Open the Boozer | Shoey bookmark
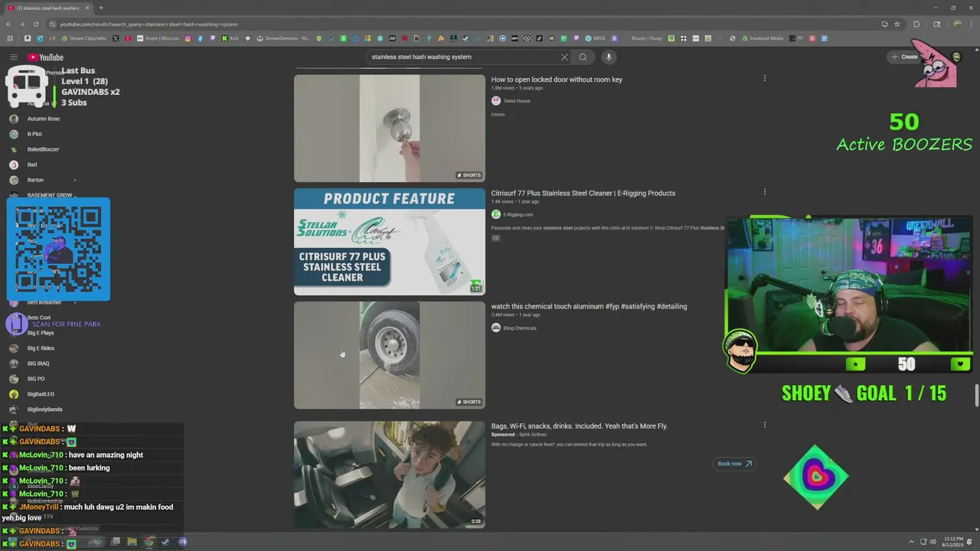This screenshot has width=980, height=551. 647,38
